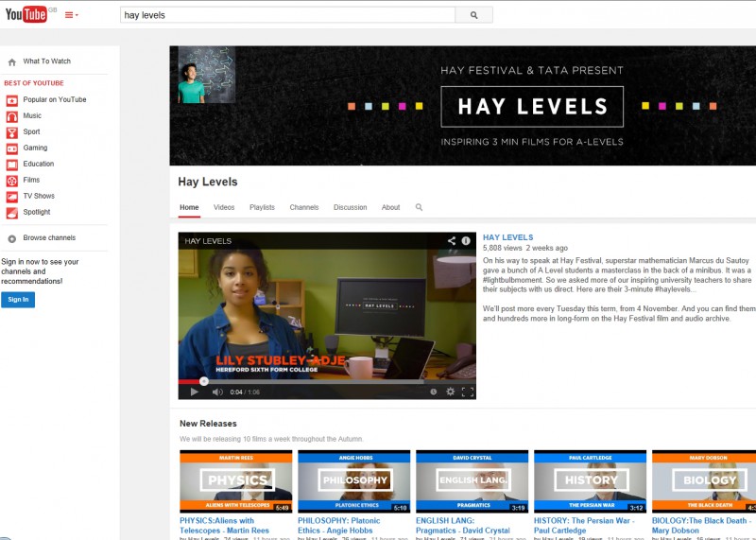Image resolution: width=756 pixels, height=540 pixels.
Task: Open the Education sidebar link
Action: (39, 164)
